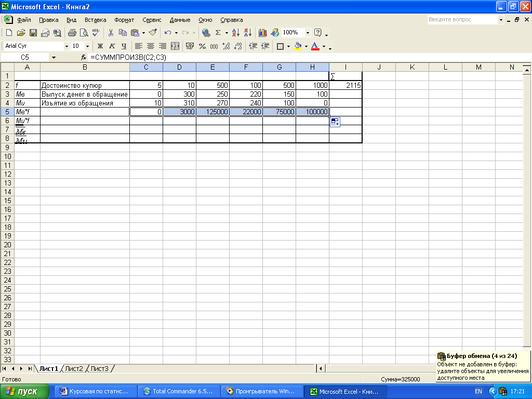Activate the Format Painter brush
The image size is (532, 399).
pos(153,33)
